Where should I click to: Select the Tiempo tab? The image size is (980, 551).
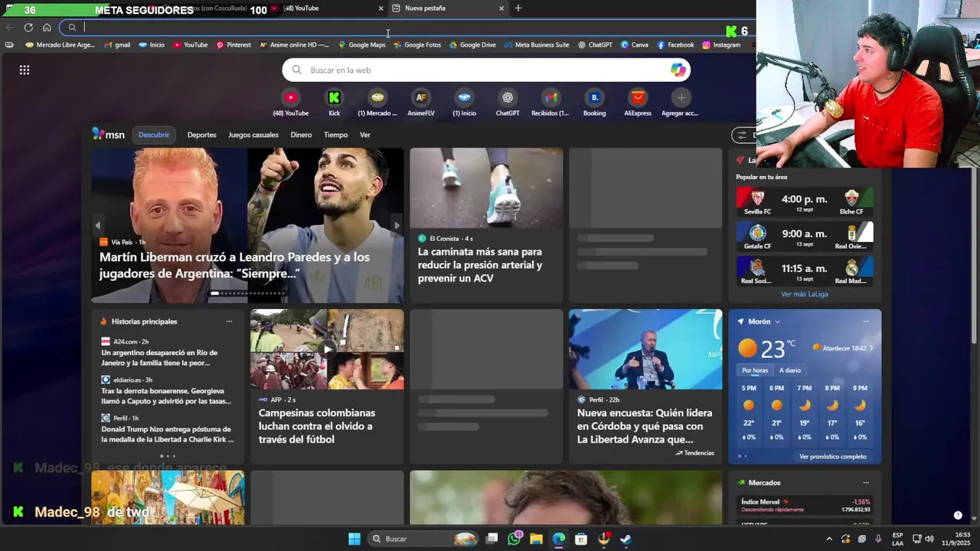tap(335, 135)
